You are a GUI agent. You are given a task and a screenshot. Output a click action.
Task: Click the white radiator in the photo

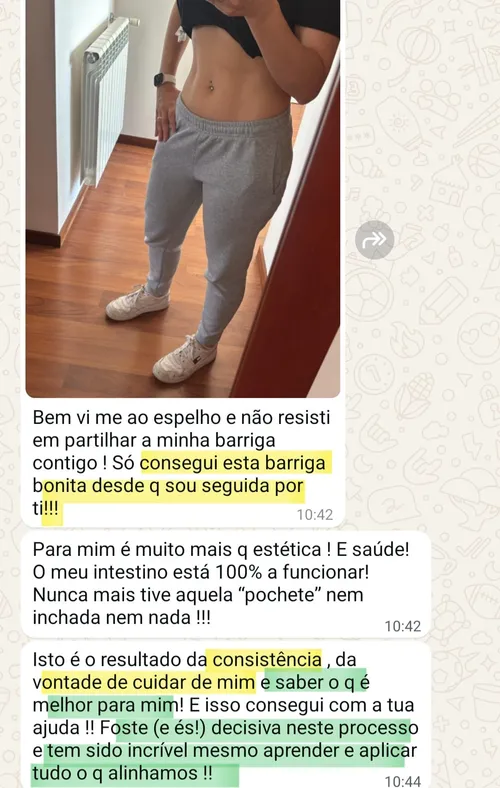tap(103, 101)
